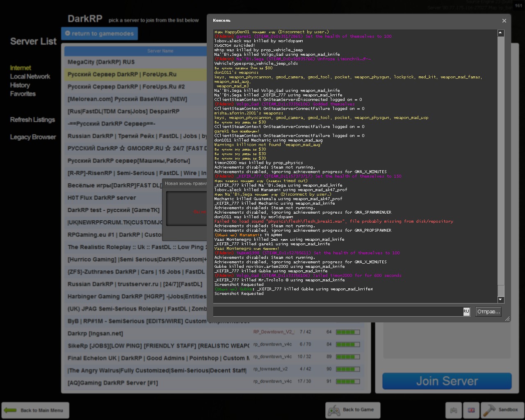Viewport: 525px width, 420px height.
Task: Select РУССКИЙ DarkRP GMODRP.RU server
Action: coord(135,148)
